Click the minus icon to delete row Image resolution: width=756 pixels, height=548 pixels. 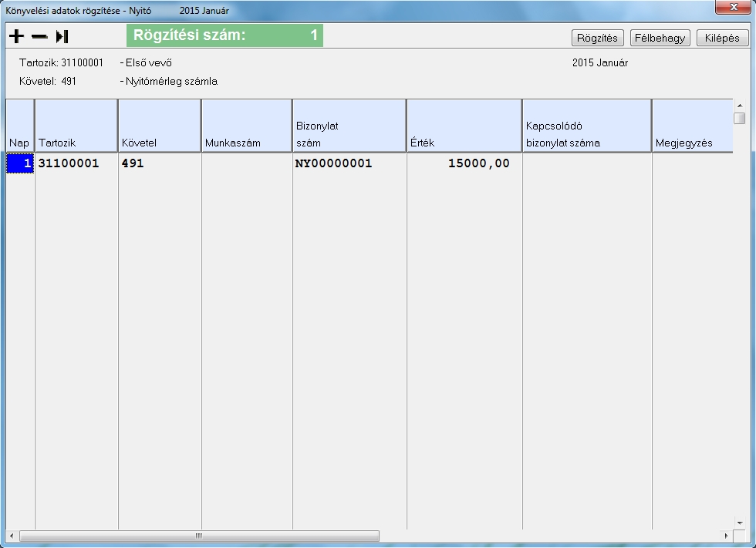pyautogui.click(x=39, y=36)
